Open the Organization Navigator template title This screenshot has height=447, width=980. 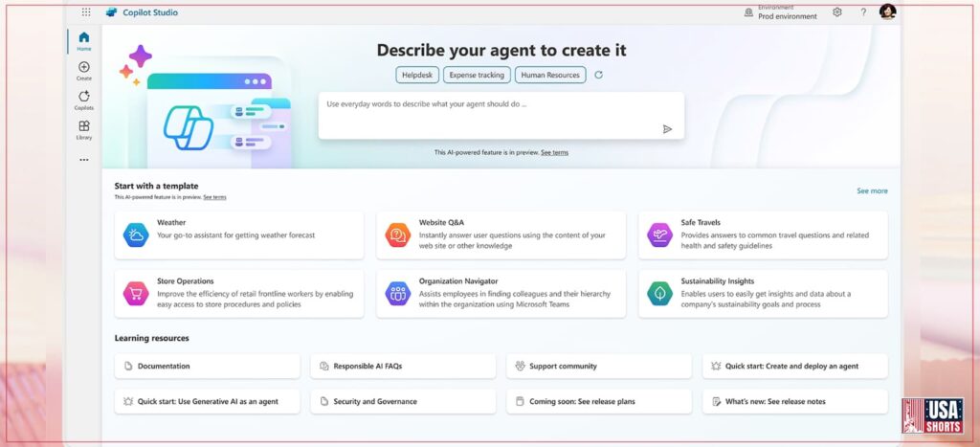[458, 281]
